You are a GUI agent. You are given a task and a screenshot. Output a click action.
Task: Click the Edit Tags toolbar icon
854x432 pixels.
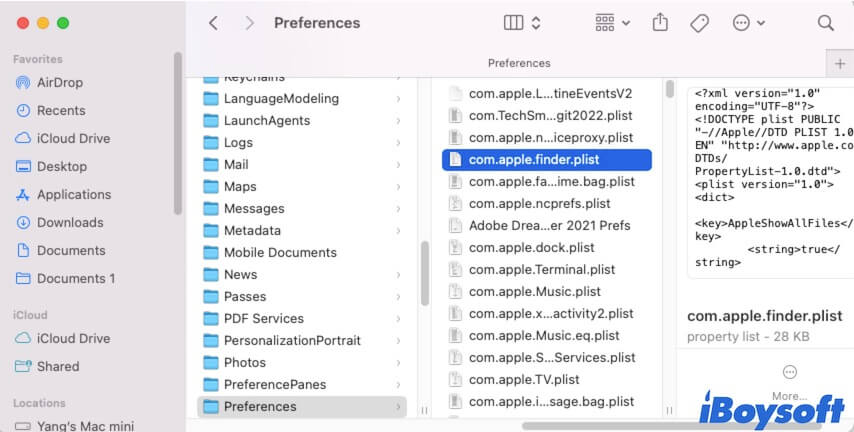coord(700,22)
